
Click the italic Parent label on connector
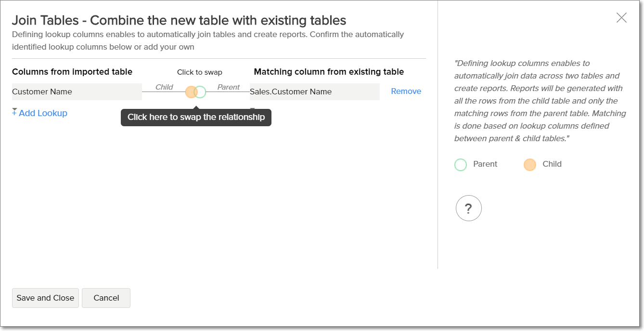[228, 87]
